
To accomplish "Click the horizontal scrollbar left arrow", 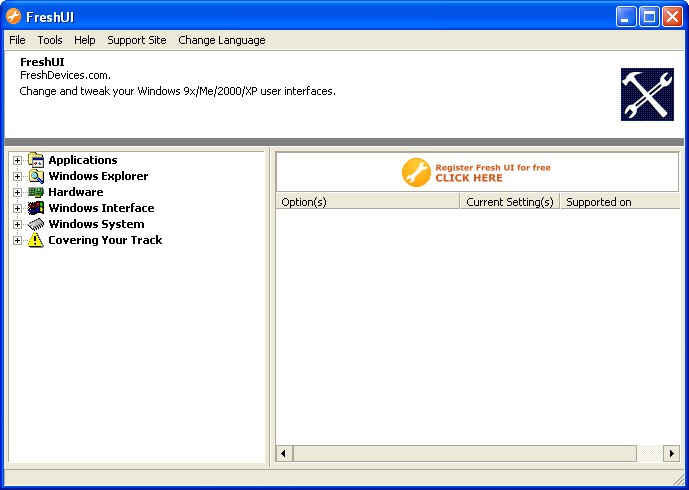I will (283, 454).
